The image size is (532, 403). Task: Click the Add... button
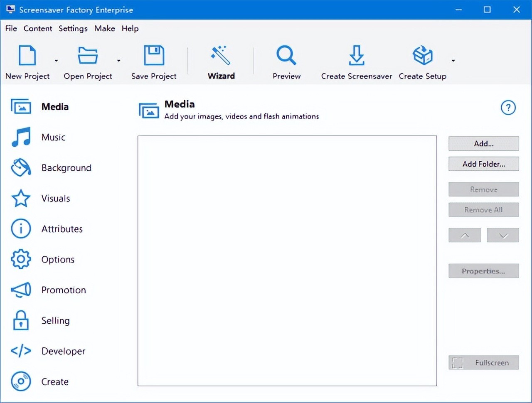coord(483,144)
